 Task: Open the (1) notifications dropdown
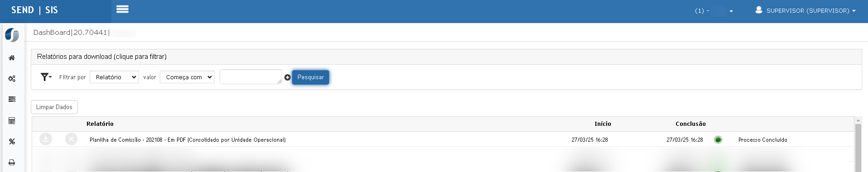point(714,11)
